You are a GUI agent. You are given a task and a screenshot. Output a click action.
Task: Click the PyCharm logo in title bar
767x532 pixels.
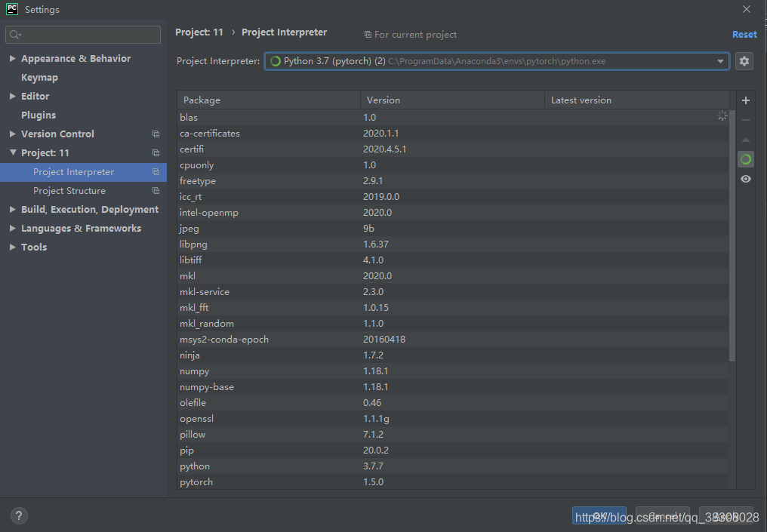tap(12, 9)
